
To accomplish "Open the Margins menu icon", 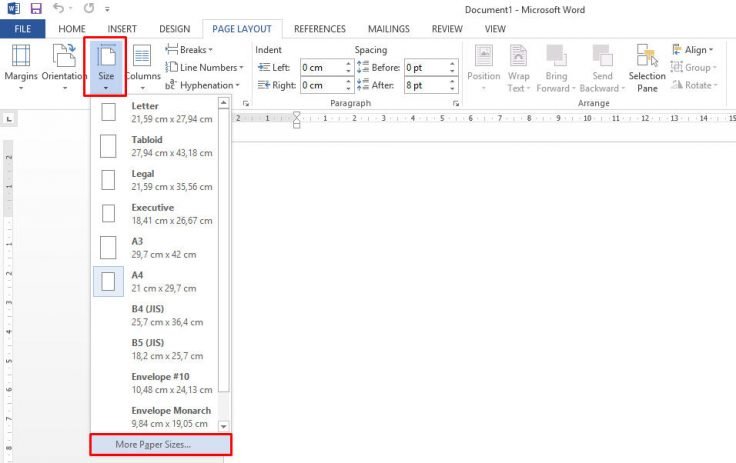I will pos(21,58).
